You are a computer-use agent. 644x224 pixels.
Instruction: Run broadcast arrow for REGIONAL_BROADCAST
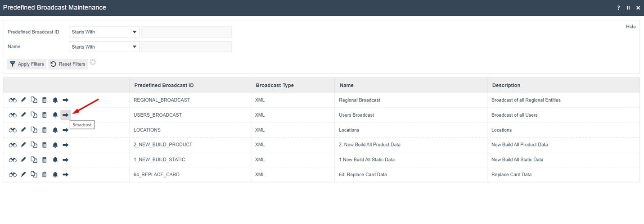[66, 100]
